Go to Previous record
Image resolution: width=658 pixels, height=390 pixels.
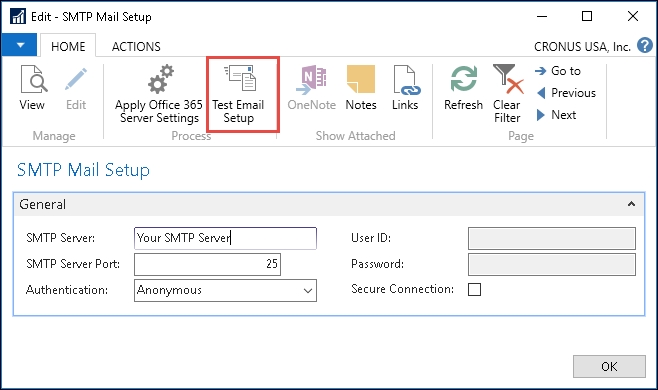point(566,93)
